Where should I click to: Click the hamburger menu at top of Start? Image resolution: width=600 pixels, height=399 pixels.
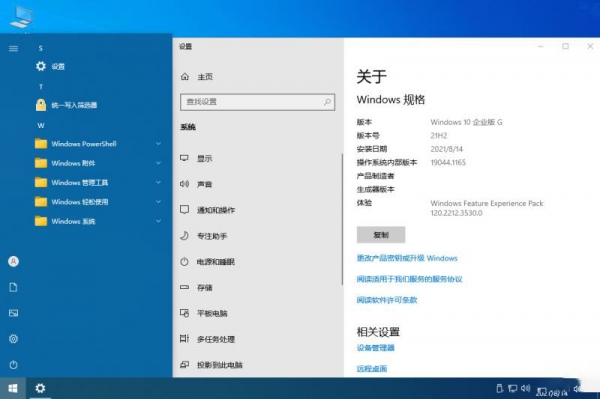tap(13, 49)
